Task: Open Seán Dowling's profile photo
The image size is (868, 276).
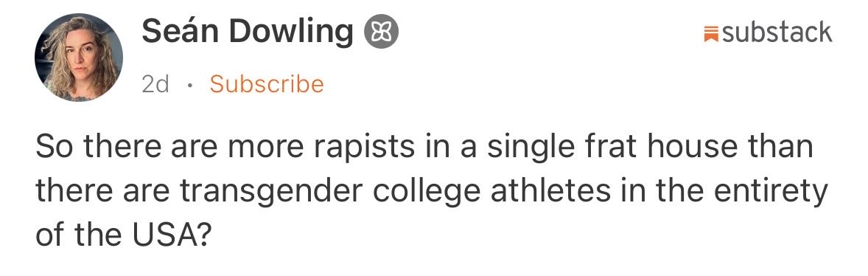Action: tap(79, 58)
